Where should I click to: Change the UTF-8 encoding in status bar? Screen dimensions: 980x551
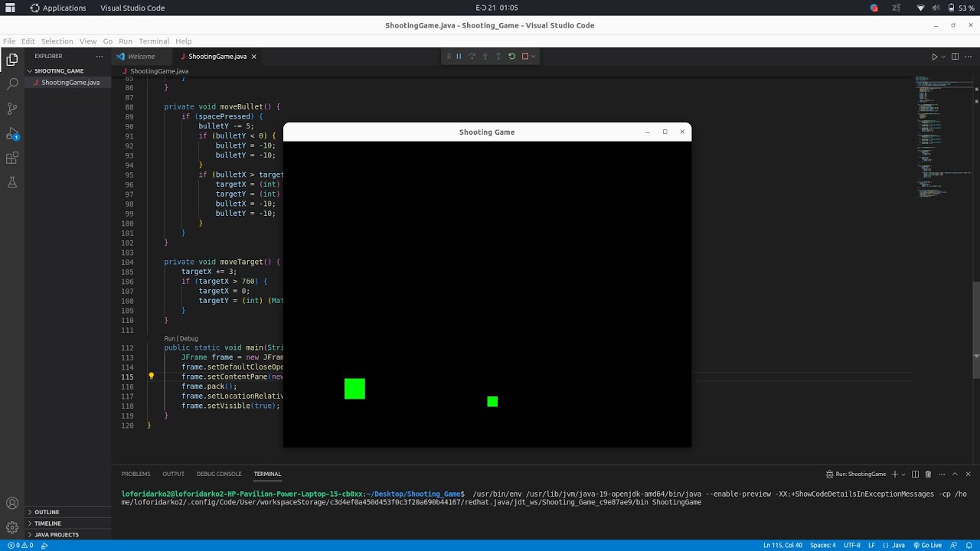852,546
